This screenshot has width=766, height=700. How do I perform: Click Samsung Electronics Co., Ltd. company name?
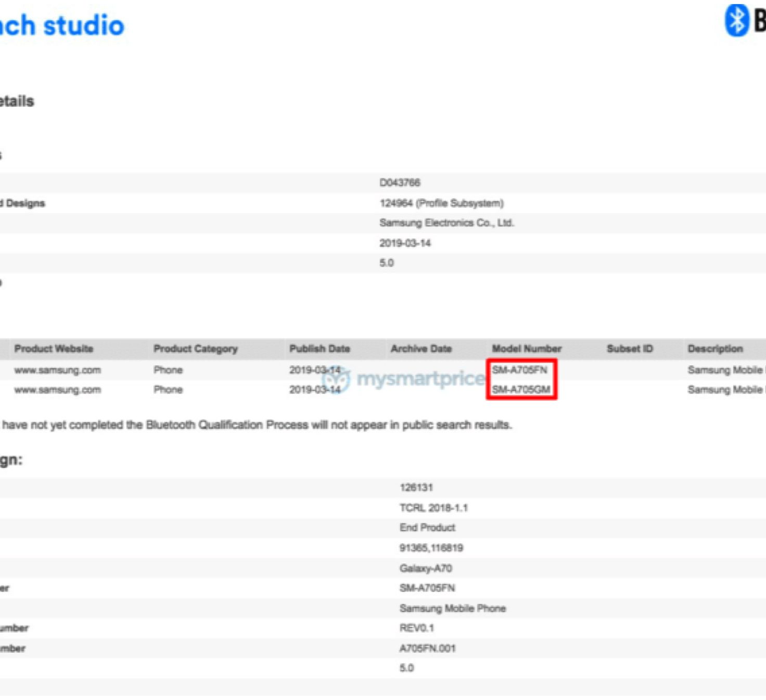point(446,223)
